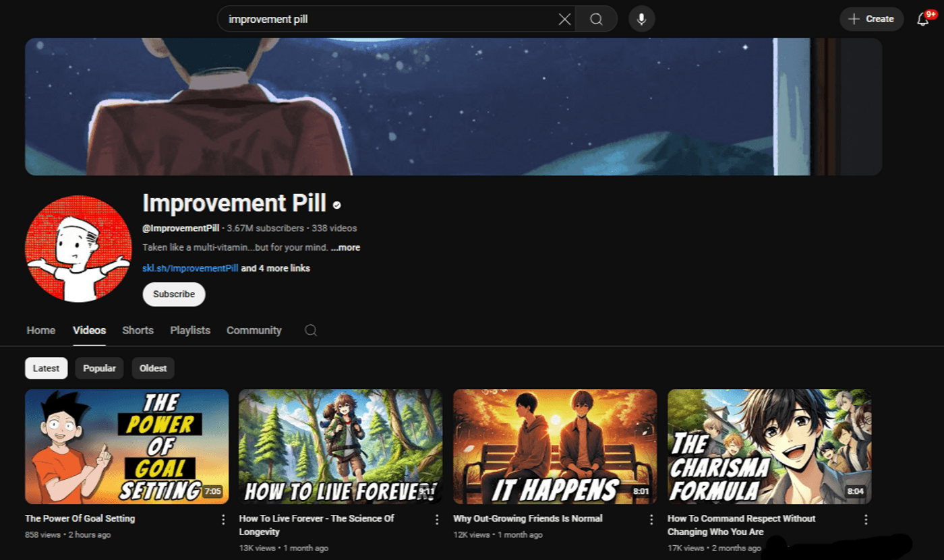This screenshot has height=560, width=944.
Task: Clear the search query using the X icon
Action: 564,19
